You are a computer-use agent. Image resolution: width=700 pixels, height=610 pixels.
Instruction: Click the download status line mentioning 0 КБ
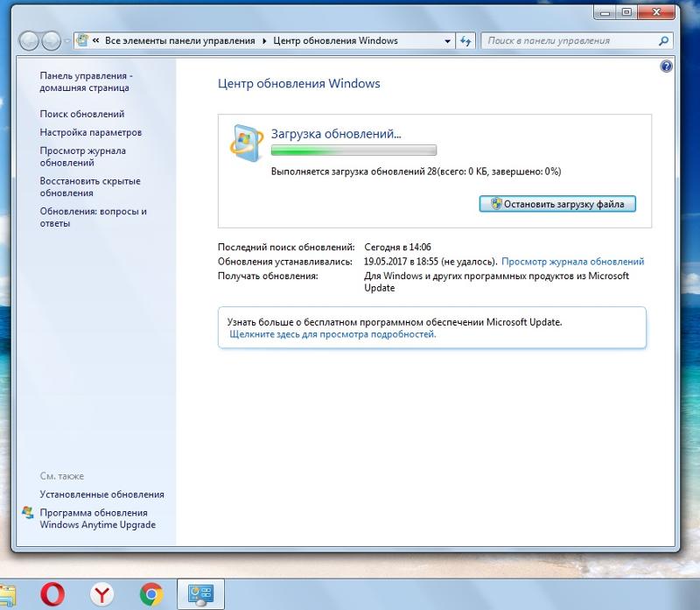416,172
